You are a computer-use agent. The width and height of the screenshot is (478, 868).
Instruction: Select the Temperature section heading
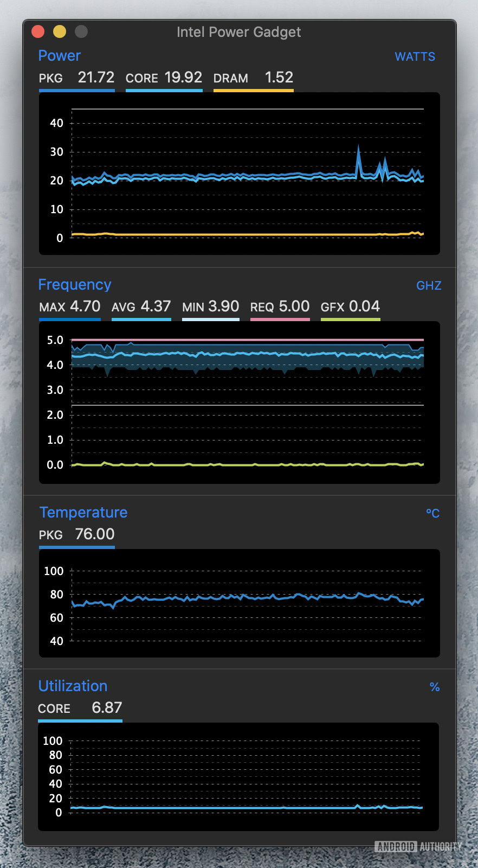point(83,513)
